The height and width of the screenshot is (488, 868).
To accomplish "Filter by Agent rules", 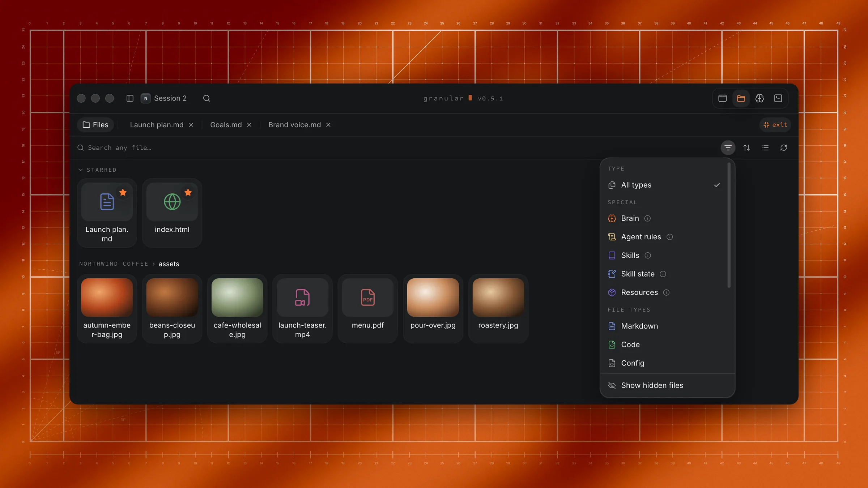I will 665,237.
